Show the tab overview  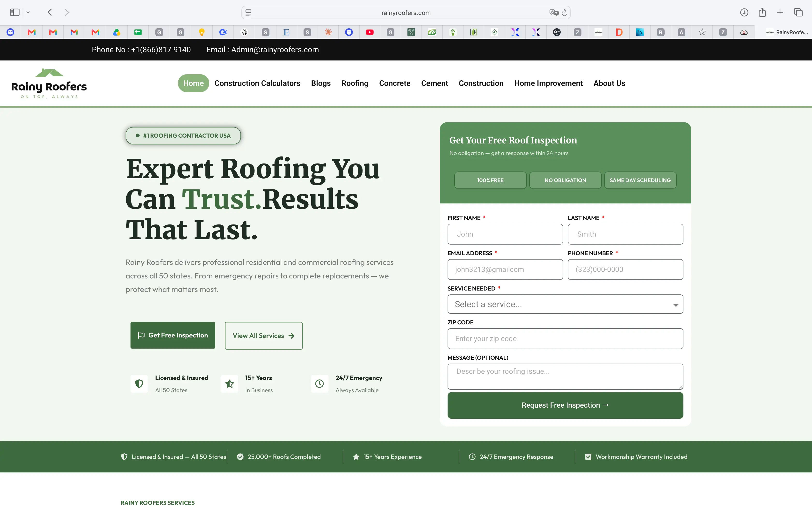click(798, 12)
